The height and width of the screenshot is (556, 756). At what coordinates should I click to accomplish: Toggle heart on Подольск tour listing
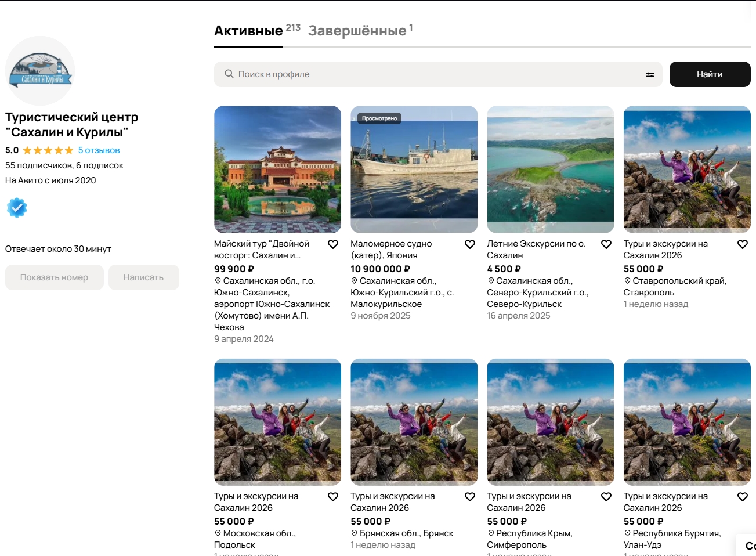point(333,497)
